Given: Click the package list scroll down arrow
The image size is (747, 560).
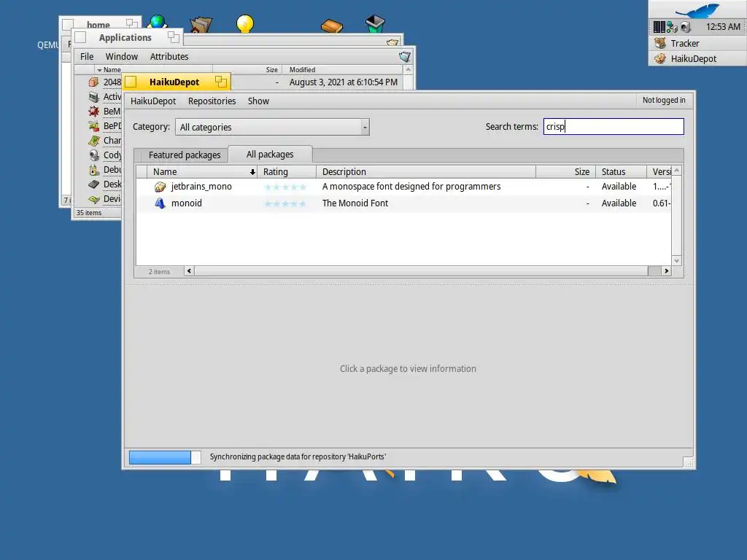Looking at the screenshot, I should 676,261.
